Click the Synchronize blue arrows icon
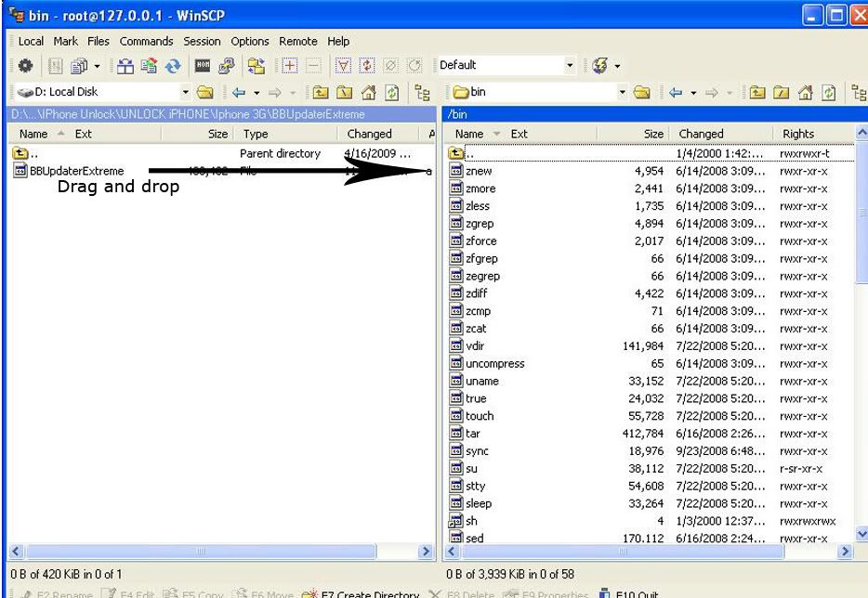This screenshot has height=598, width=868. (173, 66)
